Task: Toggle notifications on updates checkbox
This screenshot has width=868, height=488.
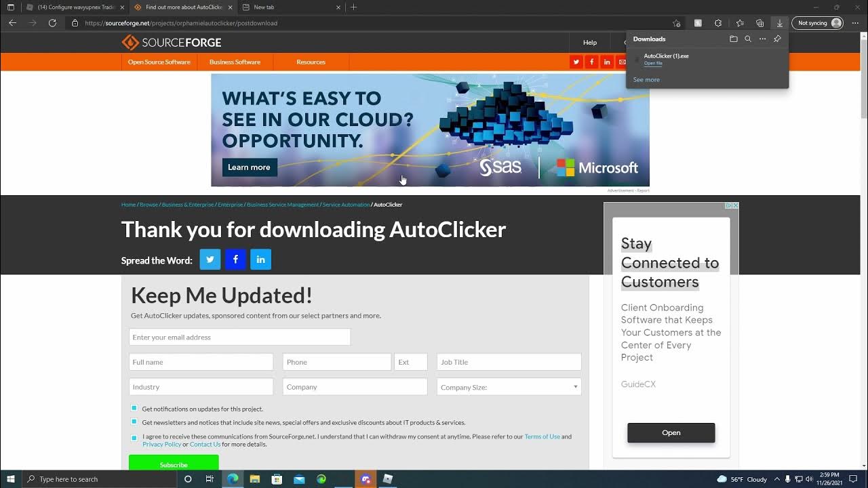Action: [x=134, y=409]
